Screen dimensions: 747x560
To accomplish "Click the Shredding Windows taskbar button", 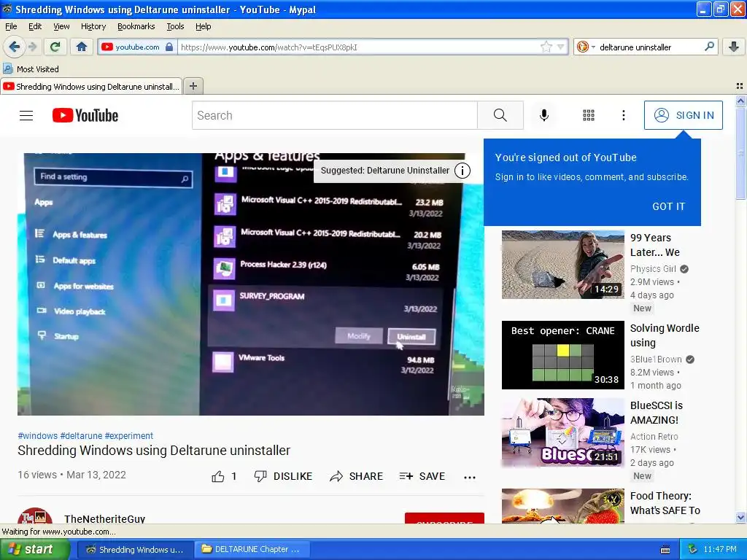I will (135, 549).
